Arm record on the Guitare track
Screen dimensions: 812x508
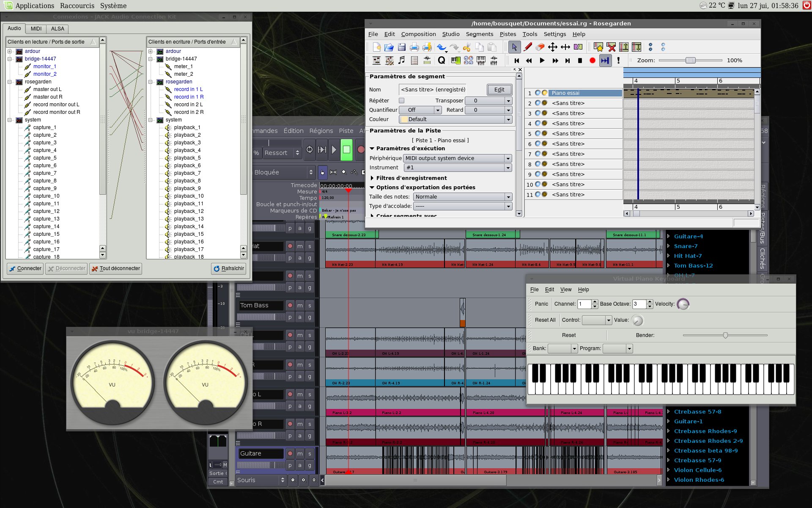(x=290, y=453)
